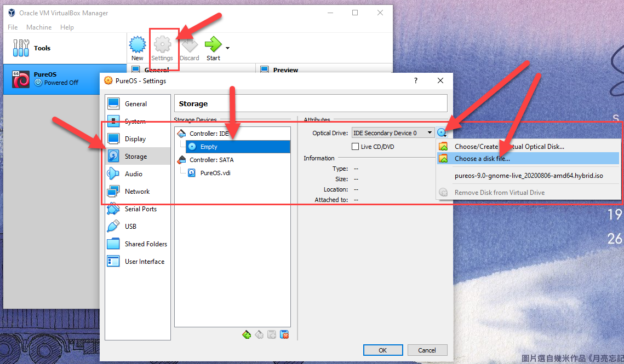
Task: Expand the Start button dropdown arrow
Action: (x=228, y=48)
